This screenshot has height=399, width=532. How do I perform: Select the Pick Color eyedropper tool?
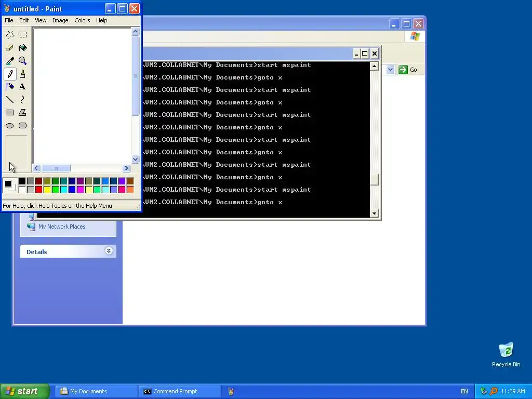pyautogui.click(x=9, y=61)
